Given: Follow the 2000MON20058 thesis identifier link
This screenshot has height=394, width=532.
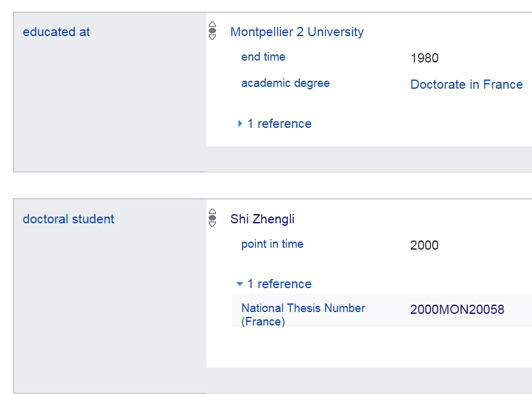Looking at the screenshot, I should tap(457, 310).
